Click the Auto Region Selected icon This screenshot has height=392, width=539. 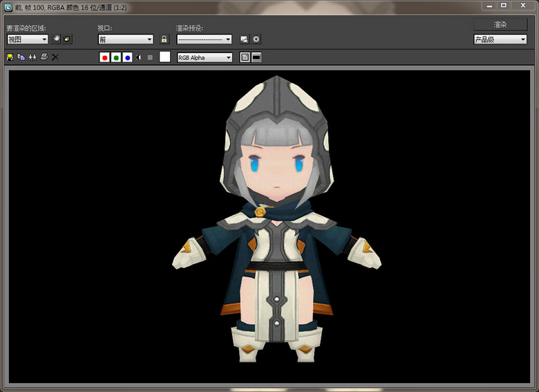[68, 39]
